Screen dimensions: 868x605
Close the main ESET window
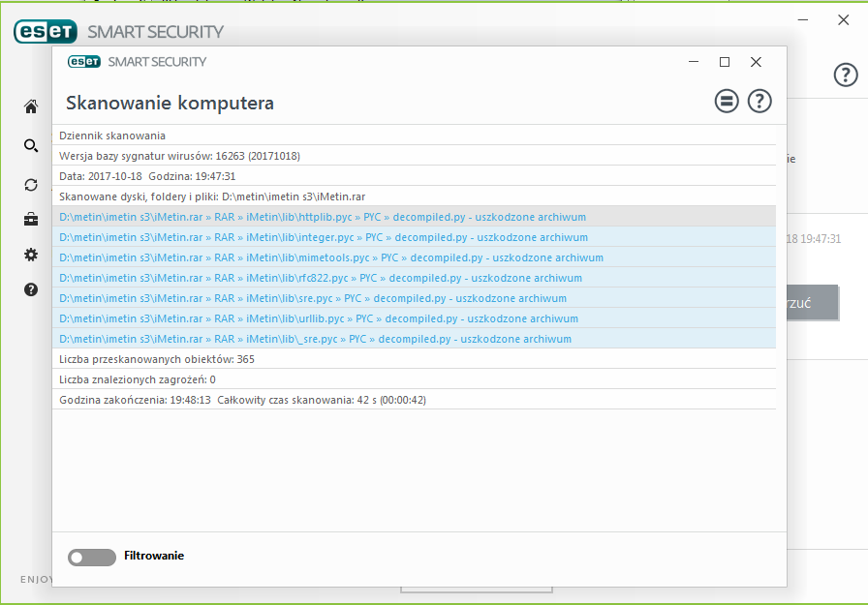(843, 20)
